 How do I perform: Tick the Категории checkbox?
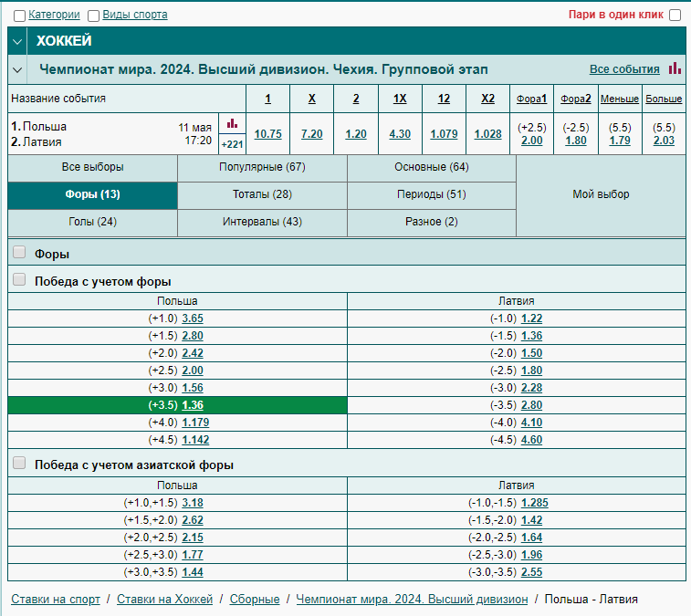click(19, 16)
